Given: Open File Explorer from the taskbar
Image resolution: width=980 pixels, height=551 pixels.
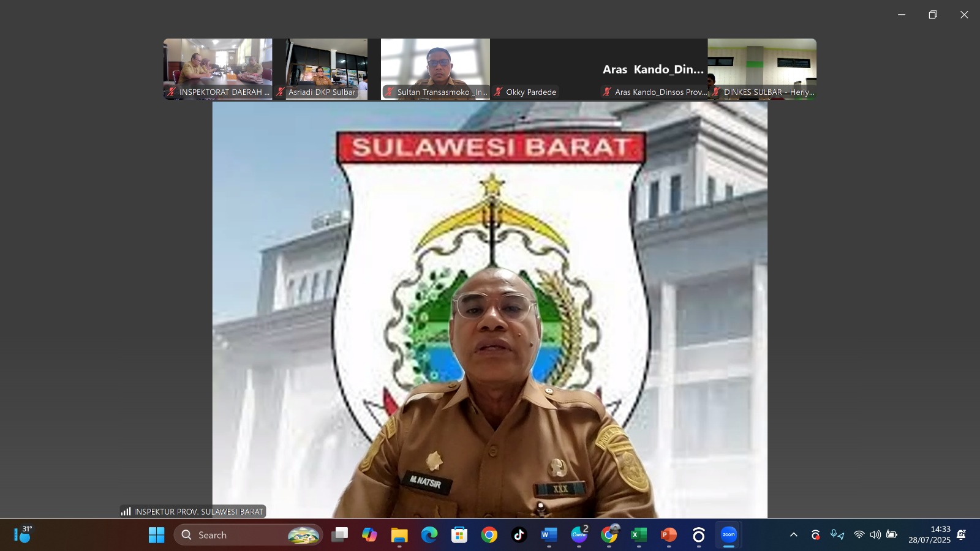Looking at the screenshot, I should coord(399,535).
